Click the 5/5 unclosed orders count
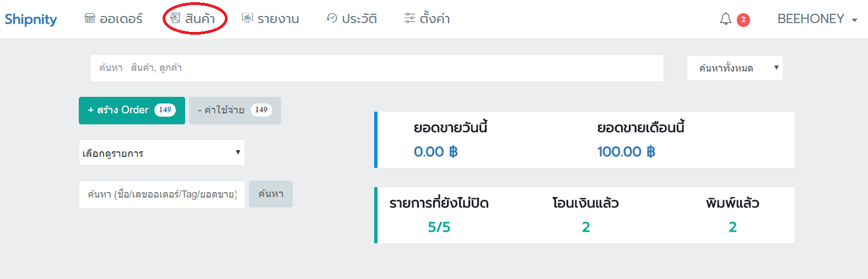 pyautogui.click(x=439, y=227)
